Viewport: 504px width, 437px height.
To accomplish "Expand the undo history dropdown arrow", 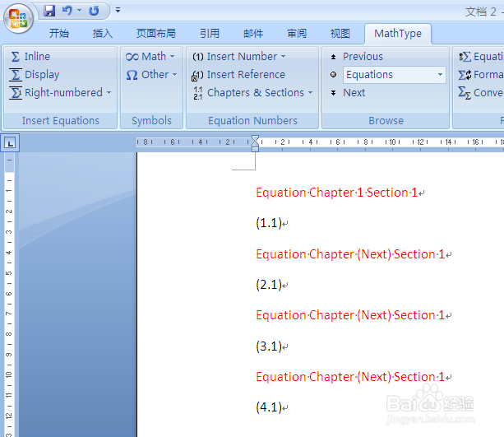I will (79, 11).
